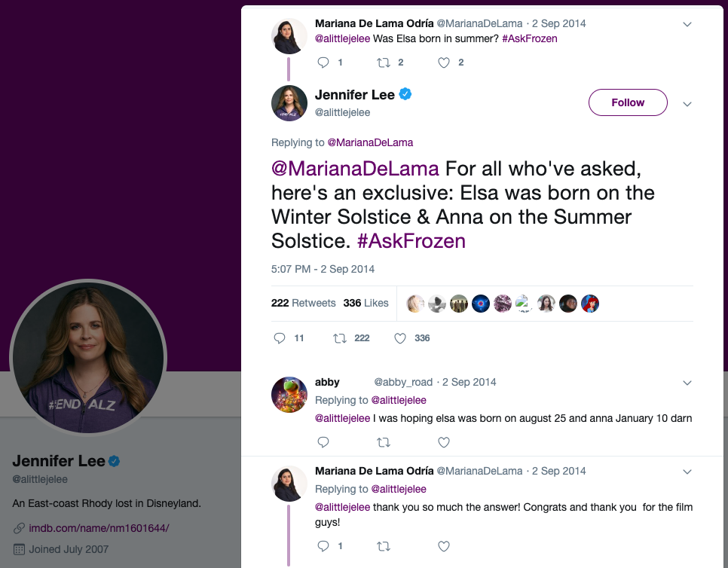Open the imdb.com profile link

[99, 527]
